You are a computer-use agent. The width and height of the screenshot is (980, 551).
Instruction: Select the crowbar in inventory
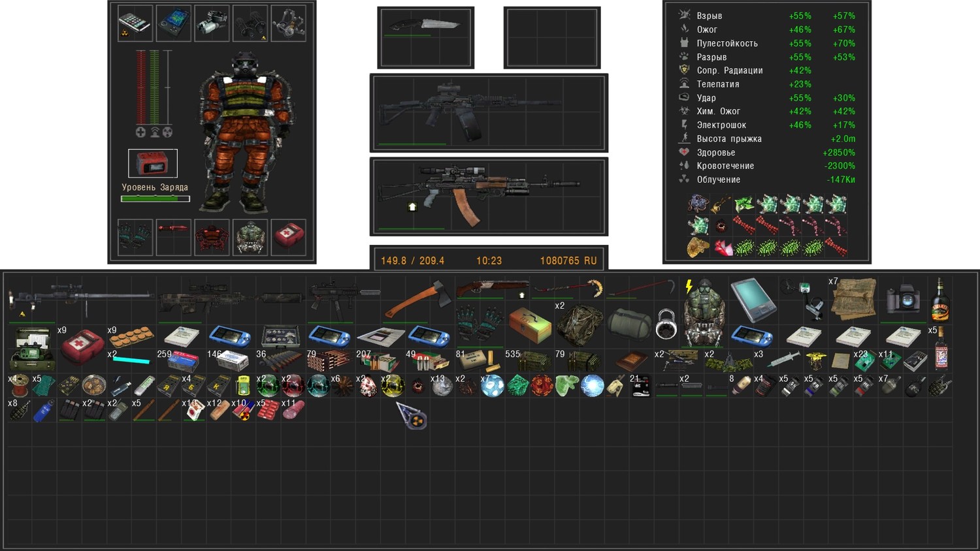point(640,287)
